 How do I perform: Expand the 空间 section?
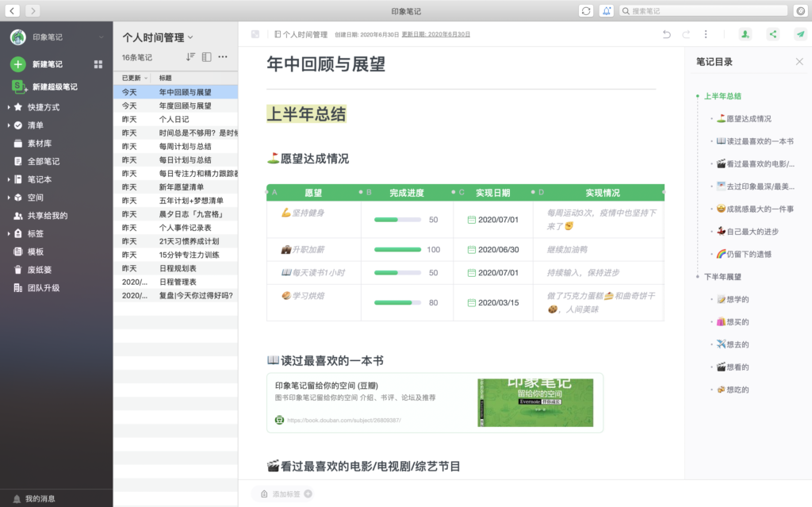click(x=9, y=198)
